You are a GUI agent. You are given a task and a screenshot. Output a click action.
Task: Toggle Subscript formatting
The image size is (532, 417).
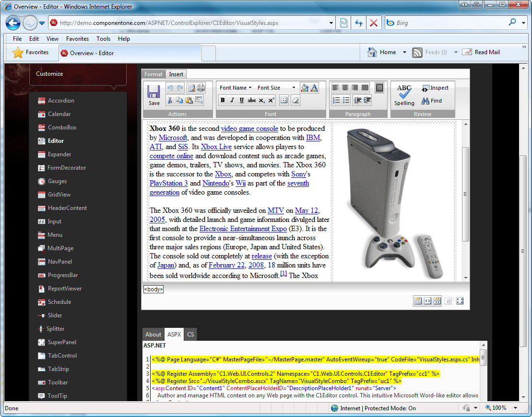(261, 100)
